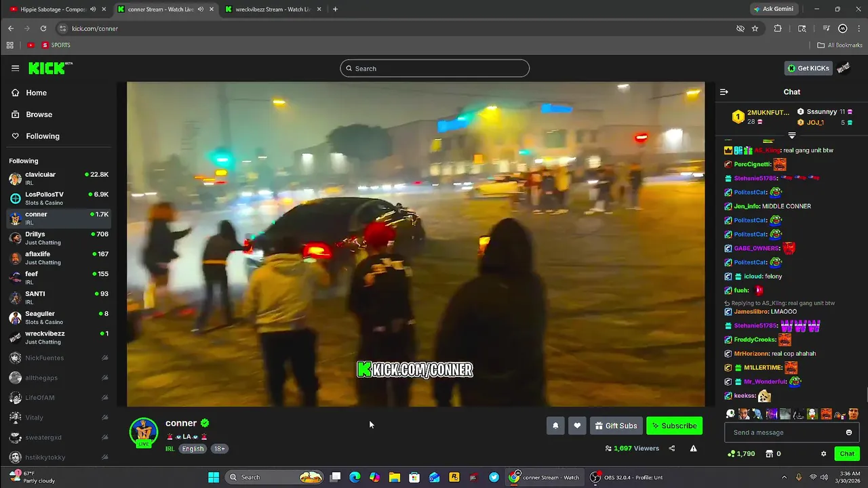Open File Explorer from taskbar
The width and height of the screenshot is (868, 488).
click(395, 477)
